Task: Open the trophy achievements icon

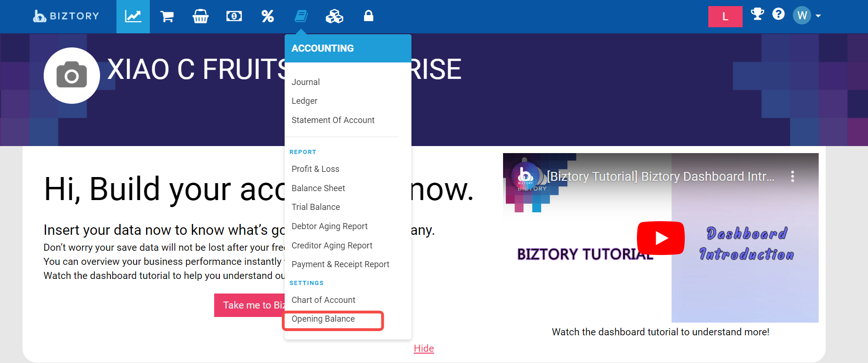Action: (x=757, y=14)
